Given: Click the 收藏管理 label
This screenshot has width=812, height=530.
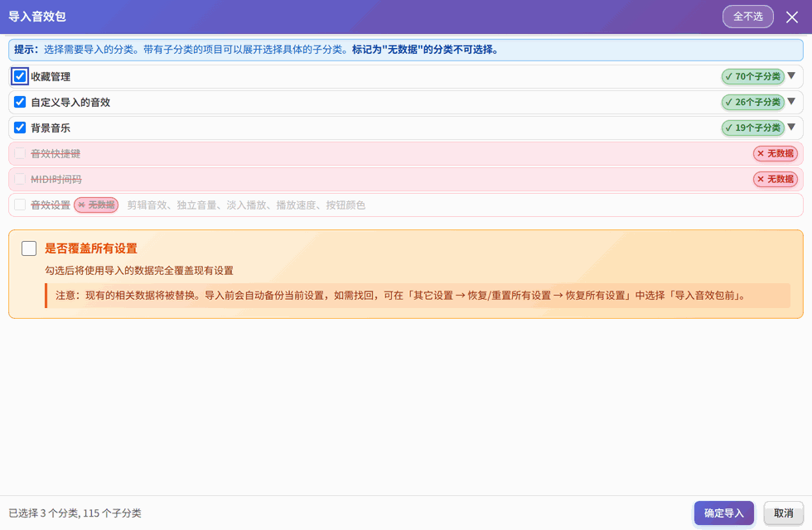Looking at the screenshot, I should [51, 76].
